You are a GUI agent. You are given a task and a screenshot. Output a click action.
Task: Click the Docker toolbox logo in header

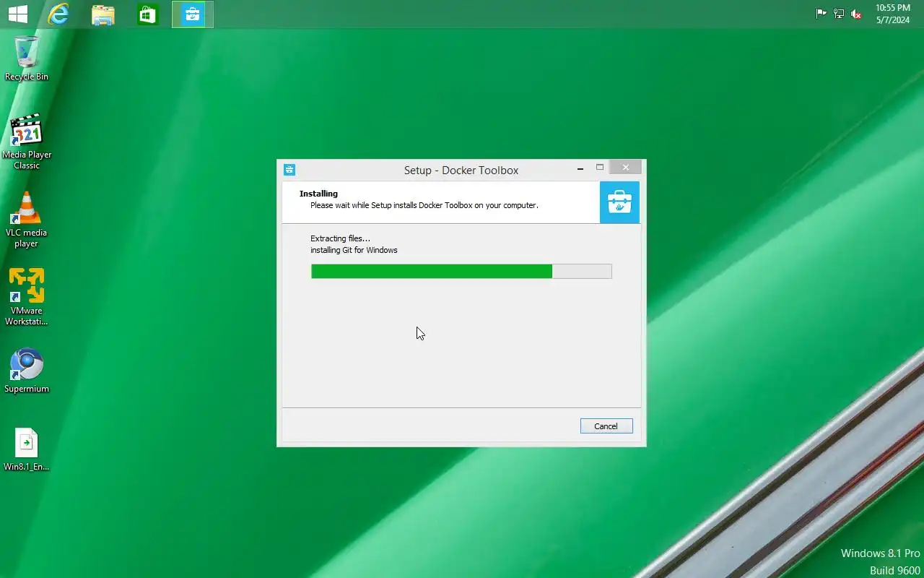[x=619, y=202]
